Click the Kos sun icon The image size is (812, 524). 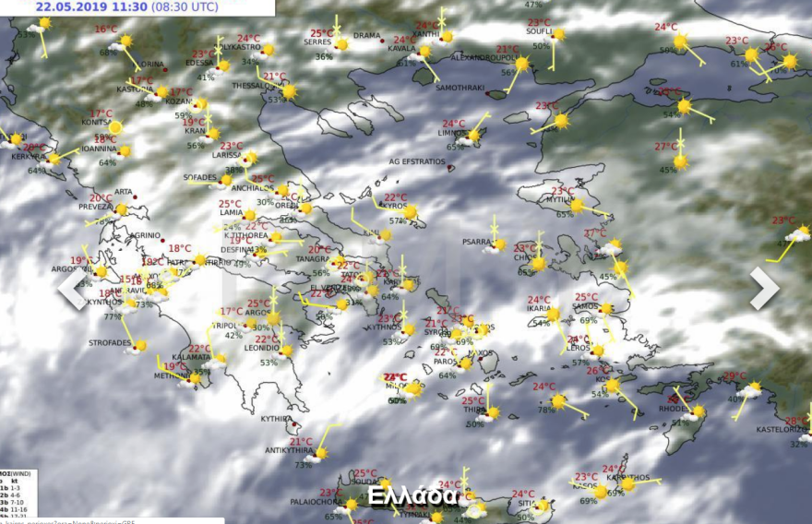[613, 386]
